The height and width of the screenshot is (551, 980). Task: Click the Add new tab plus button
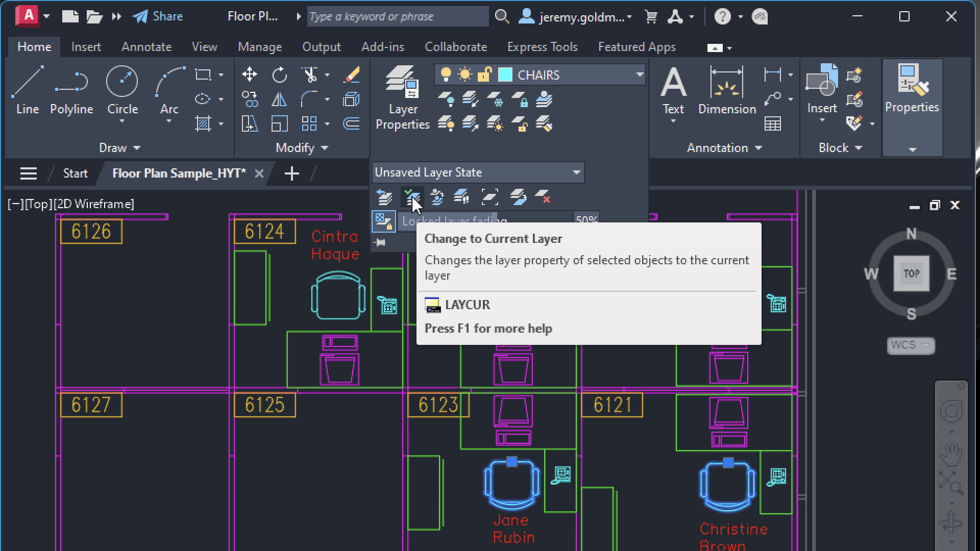click(291, 173)
